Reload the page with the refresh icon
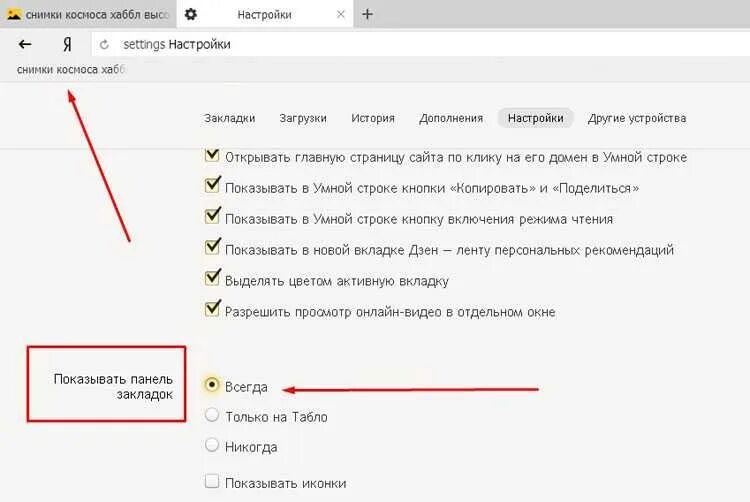The width and height of the screenshot is (750, 502). [x=104, y=45]
